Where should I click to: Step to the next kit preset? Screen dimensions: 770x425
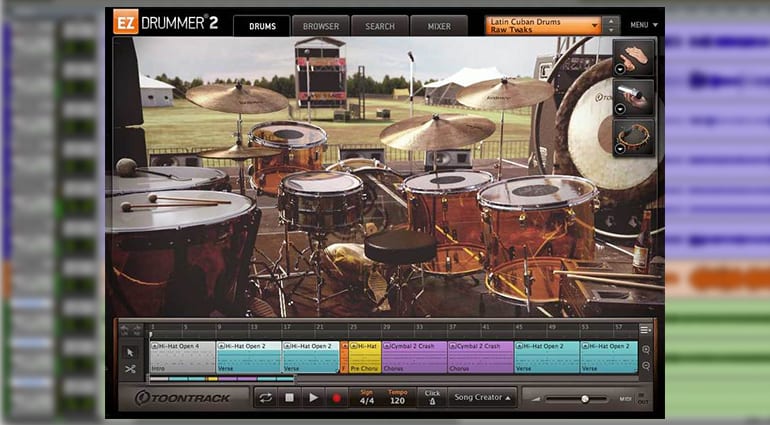(x=611, y=30)
